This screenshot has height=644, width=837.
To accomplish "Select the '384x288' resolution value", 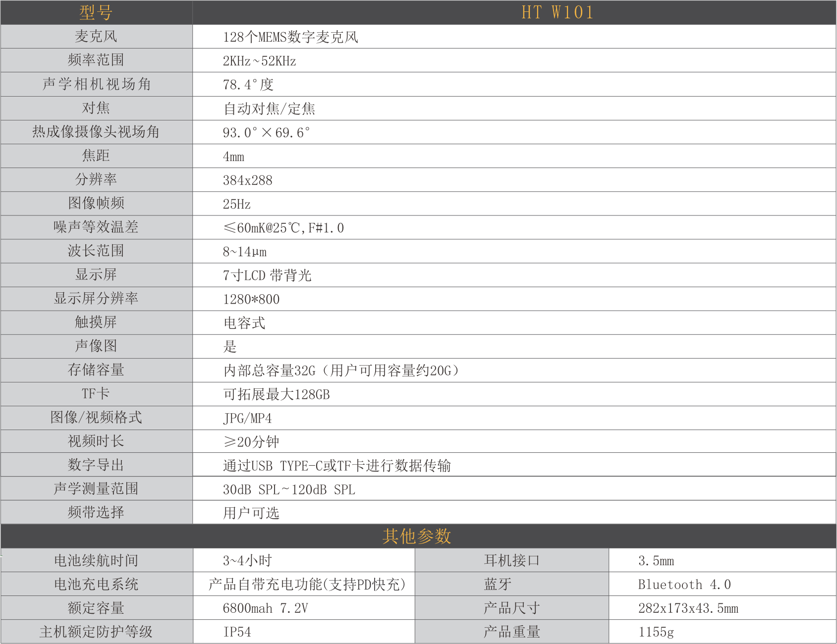I will click(x=247, y=180).
